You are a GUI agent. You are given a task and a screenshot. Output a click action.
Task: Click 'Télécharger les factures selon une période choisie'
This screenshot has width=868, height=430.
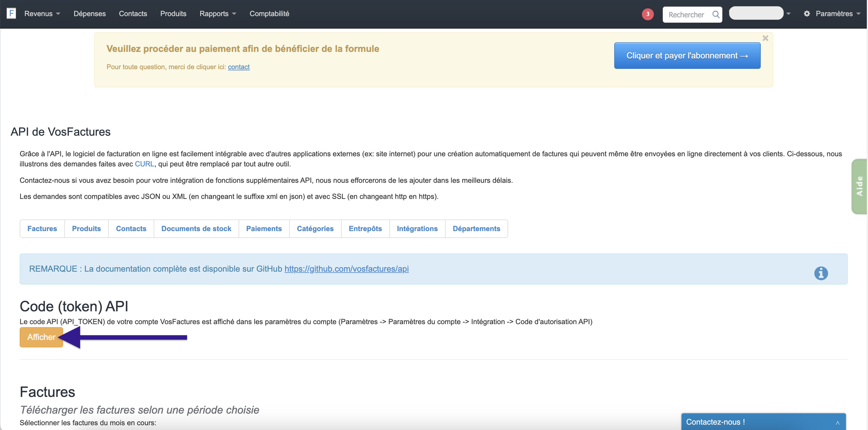tap(139, 410)
